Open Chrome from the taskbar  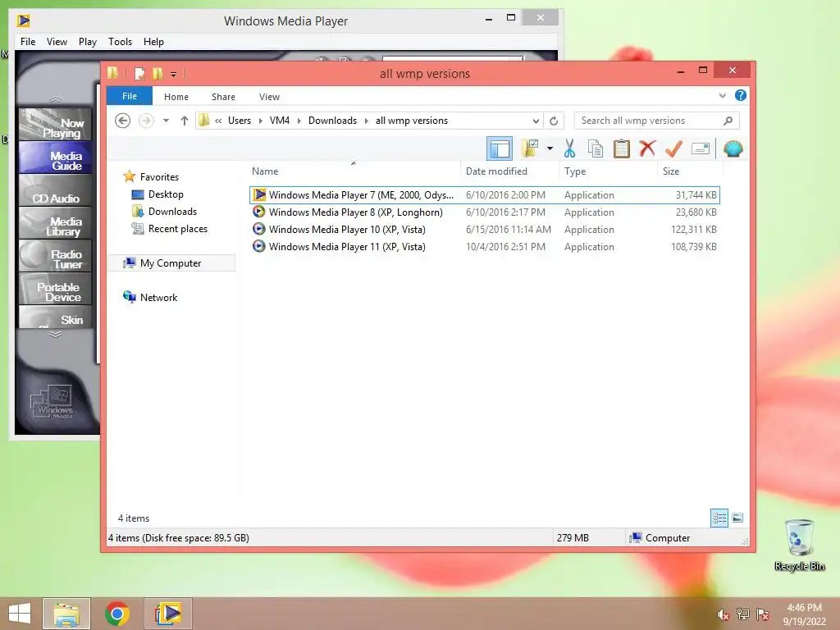(116, 614)
